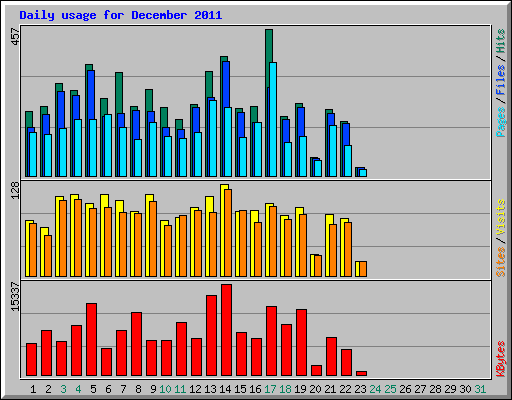
Task: Click the green day 4 label
Action: click(78, 389)
